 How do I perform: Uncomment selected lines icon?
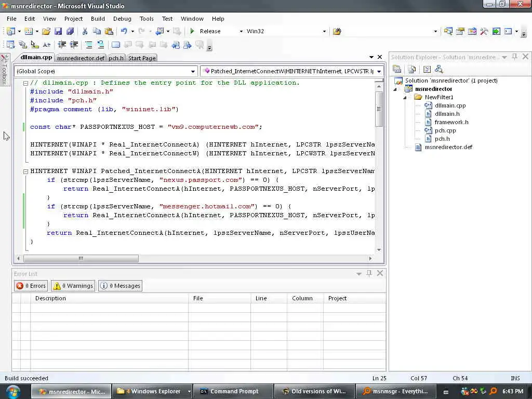pyautogui.click(x=101, y=45)
